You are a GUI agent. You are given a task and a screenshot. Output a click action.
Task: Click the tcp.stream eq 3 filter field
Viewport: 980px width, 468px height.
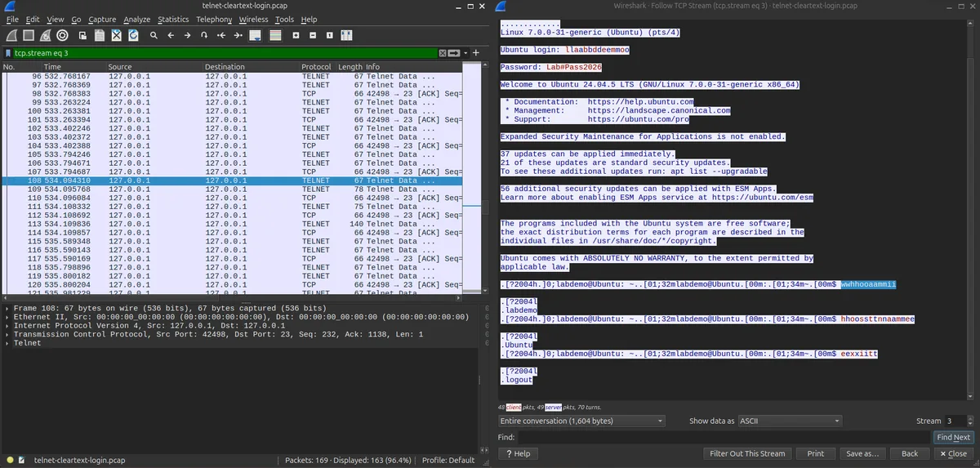click(225, 53)
